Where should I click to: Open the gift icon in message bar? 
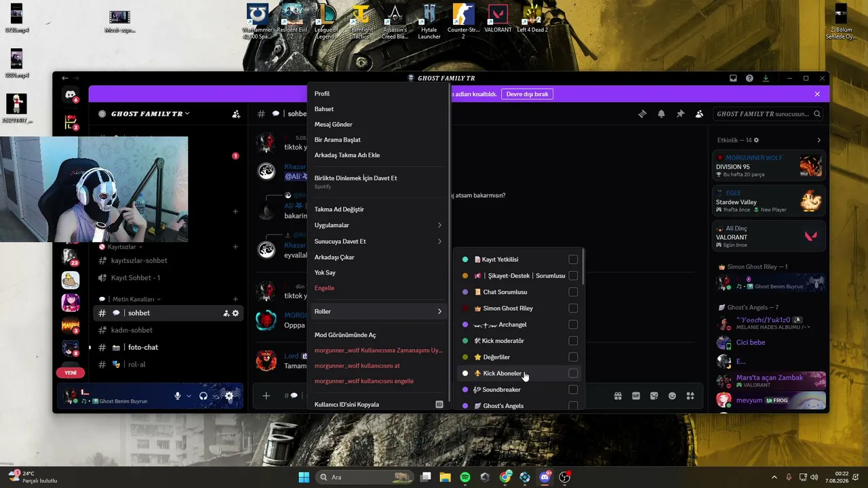(x=618, y=396)
